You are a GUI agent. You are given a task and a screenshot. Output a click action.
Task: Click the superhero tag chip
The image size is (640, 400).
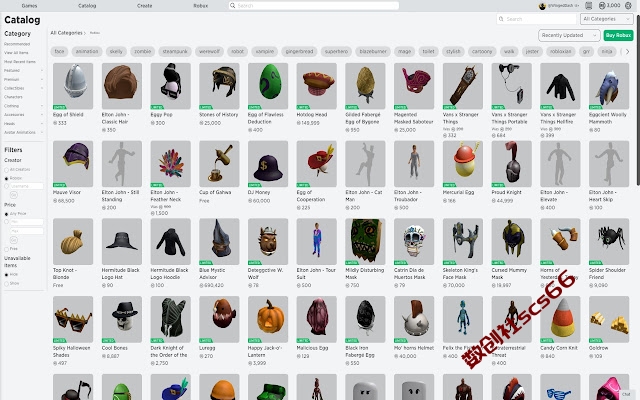point(336,51)
